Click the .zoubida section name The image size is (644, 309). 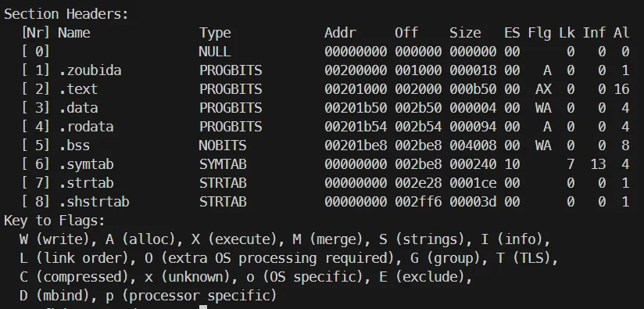click(90, 70)
